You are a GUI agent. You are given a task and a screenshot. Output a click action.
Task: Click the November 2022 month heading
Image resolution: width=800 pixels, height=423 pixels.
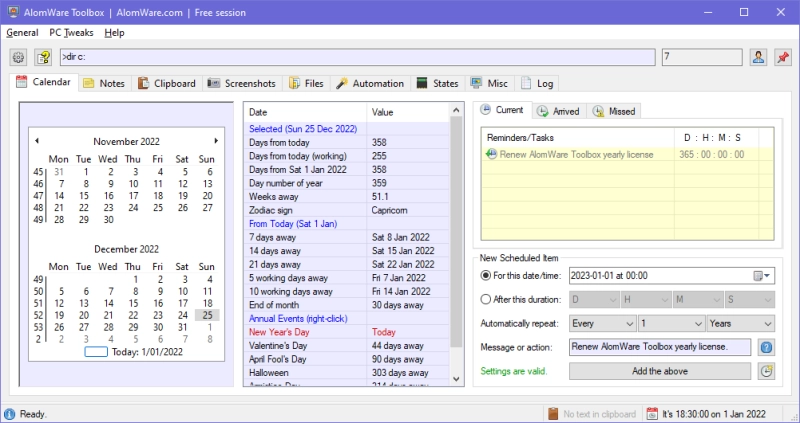[x=127, y=142]
